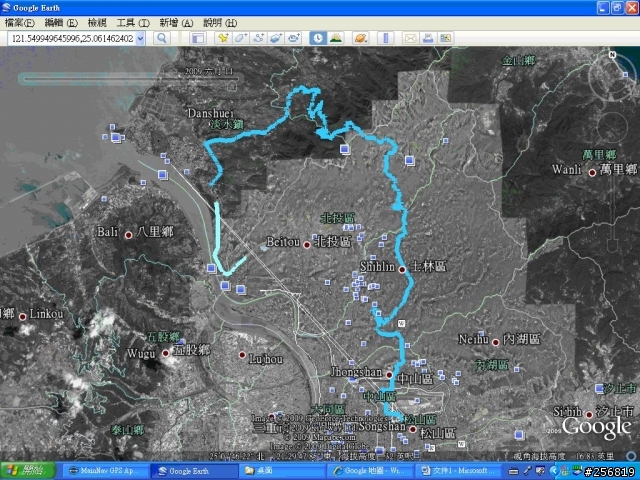Screen dimensions: 640x480
Task: Click the coordinates search input field
Action: tap(72, 39)
